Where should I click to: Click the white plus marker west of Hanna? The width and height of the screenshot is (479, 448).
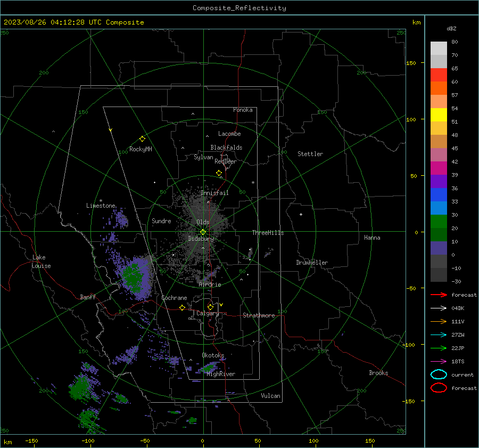coord(301,214)
